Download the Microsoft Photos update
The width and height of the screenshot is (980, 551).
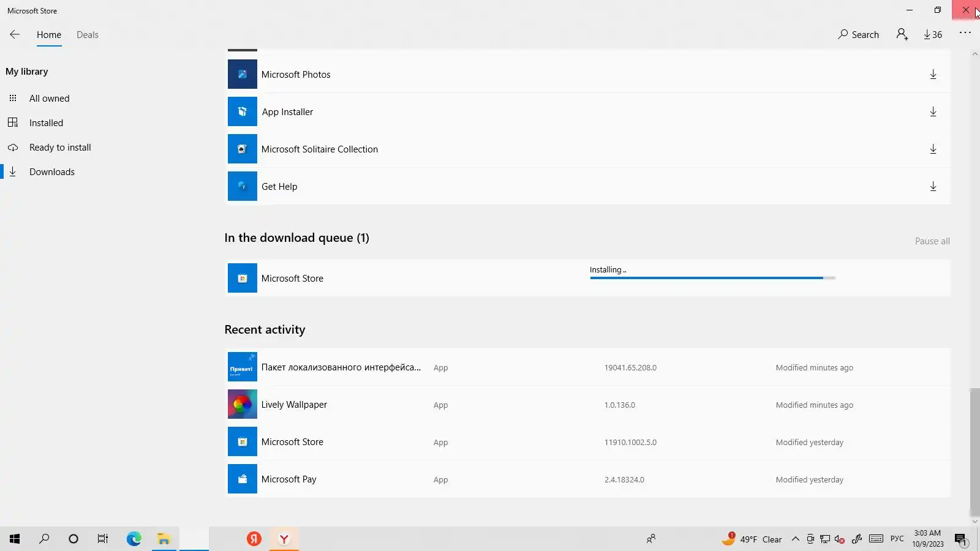coord(933,74)
